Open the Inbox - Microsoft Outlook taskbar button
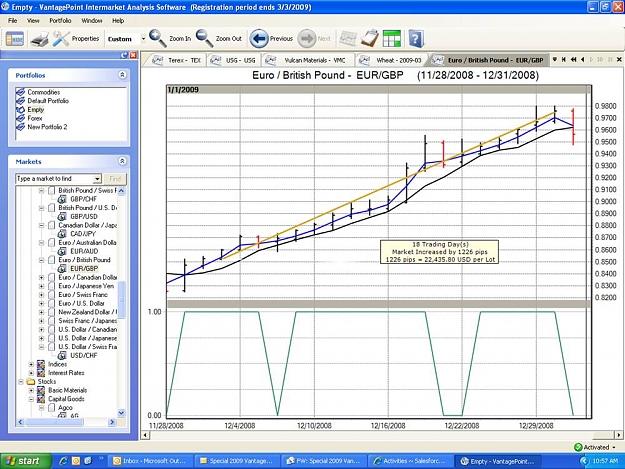 pyautogui.click(x=149, y=461)
